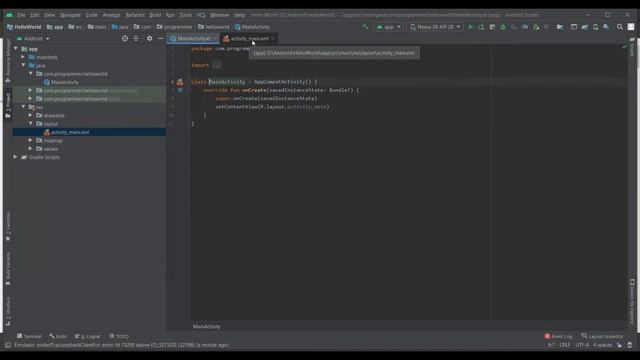
Task: Click the Select Opened File target icon
Action: tap(125, 38)
